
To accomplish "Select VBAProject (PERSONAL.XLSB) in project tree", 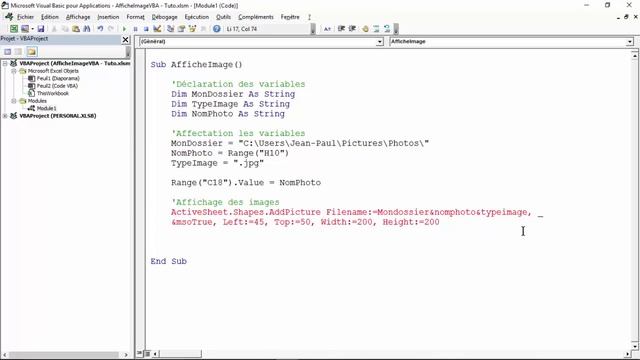I will (x=58, y=116).
